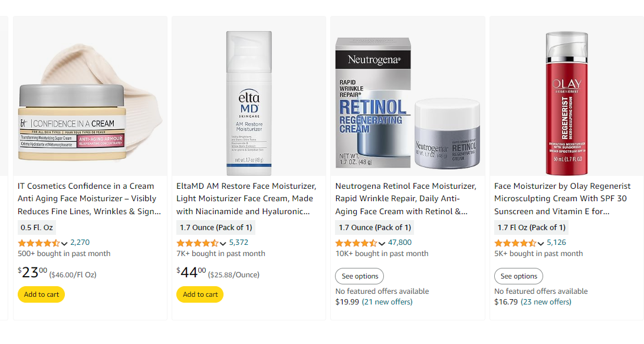Click the Neutrogena Retinol star rating

pyautogui.click(x=356, y=243)
